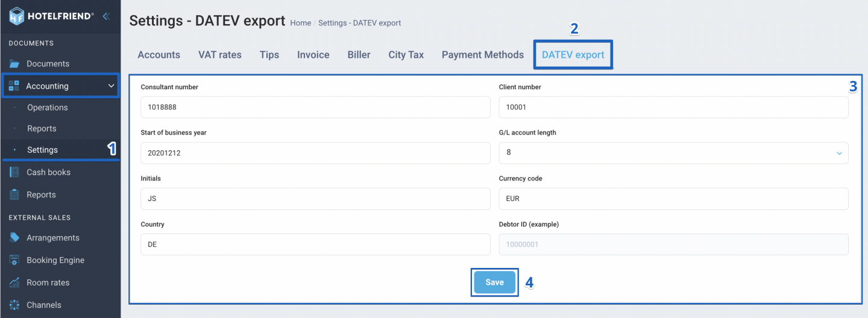
Task: Click the Room rates chart icon
Action: coord(14,282)
